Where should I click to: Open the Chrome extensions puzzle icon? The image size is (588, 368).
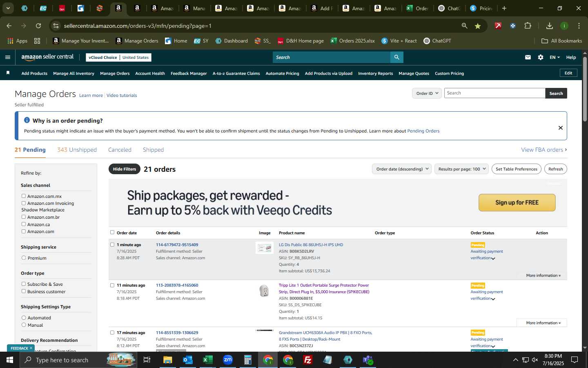528,26
